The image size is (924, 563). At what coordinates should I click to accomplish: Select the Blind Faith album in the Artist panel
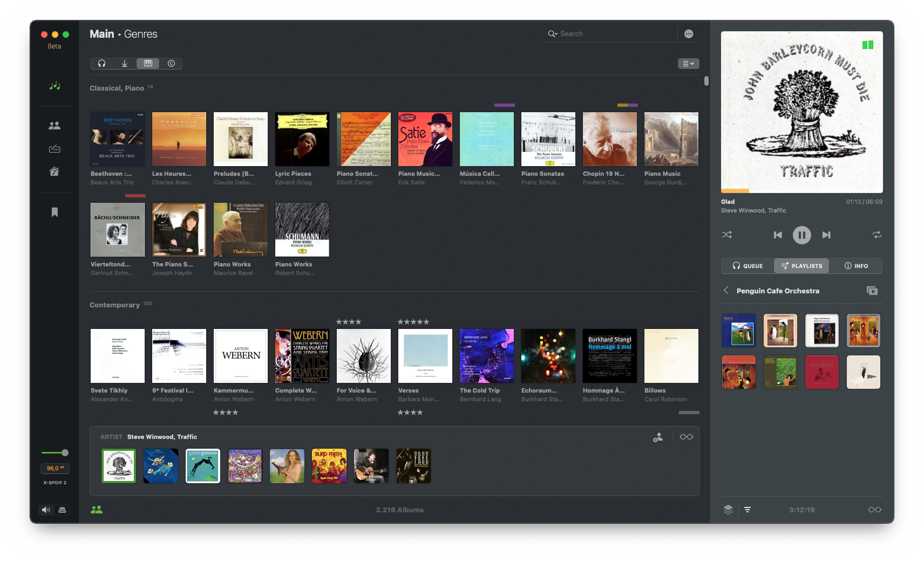pos(329,466)
